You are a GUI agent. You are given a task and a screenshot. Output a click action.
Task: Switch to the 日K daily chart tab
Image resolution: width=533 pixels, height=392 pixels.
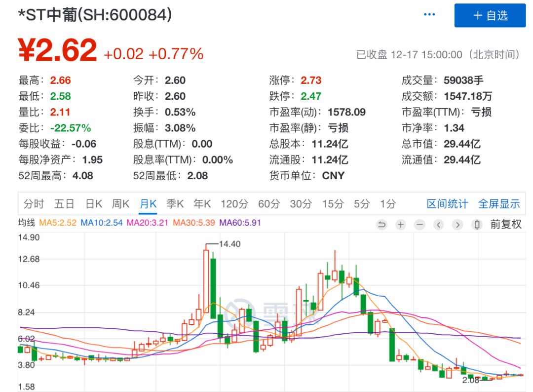pos(94,203)
